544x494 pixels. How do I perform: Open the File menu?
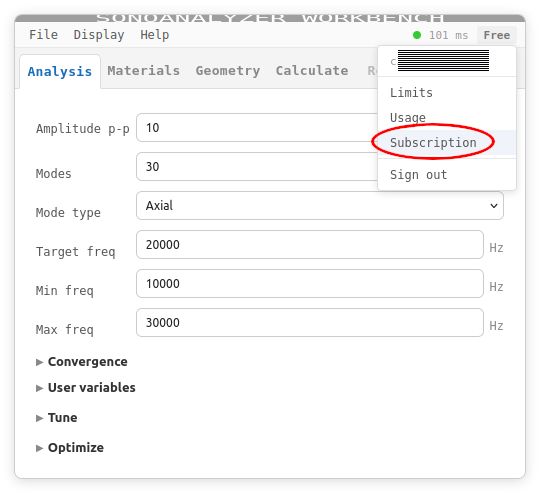click(43, 35)
